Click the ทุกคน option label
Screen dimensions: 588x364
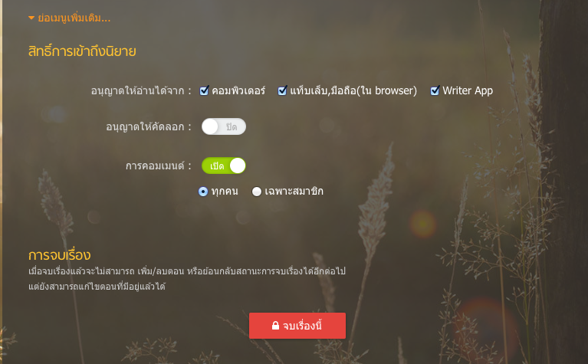[225, 191]
